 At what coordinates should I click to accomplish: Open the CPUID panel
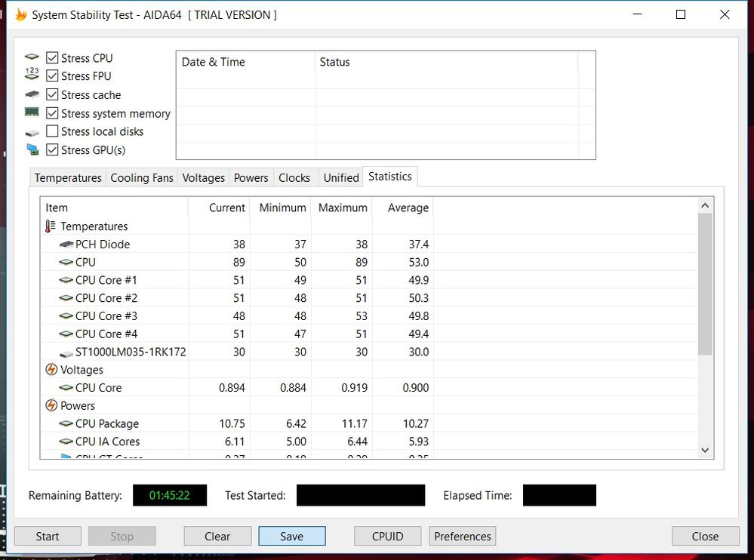[x=388, y=536]
